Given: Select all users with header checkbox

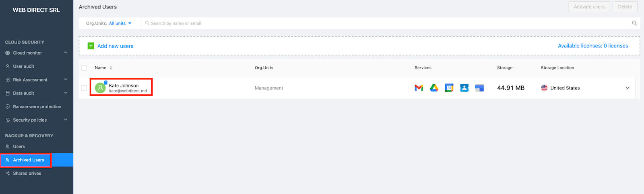Looking at the screenshot, I should coord(84,68).
